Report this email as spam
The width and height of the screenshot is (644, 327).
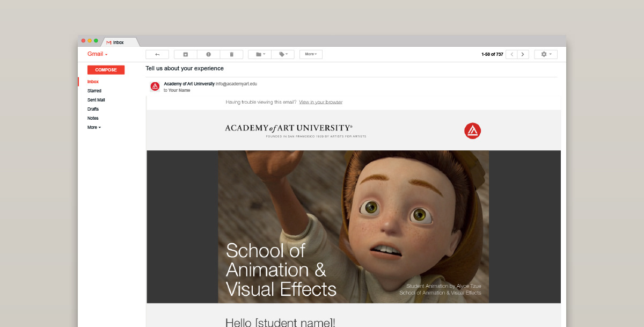point(209,54)
